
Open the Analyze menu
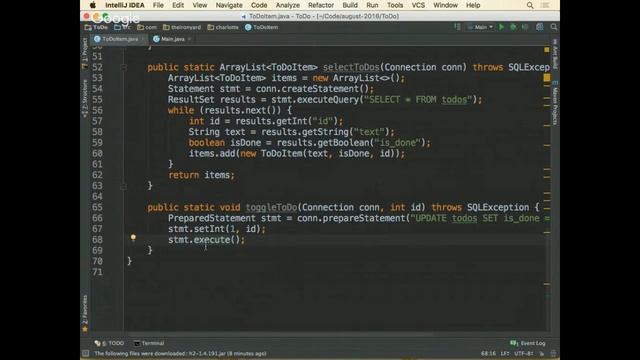tap(287, 5)
